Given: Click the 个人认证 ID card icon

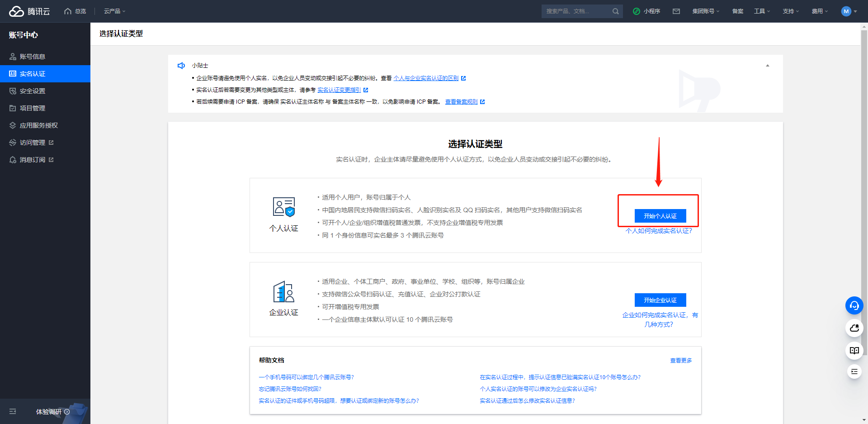Looking at the screenshot, I should 284,207.
